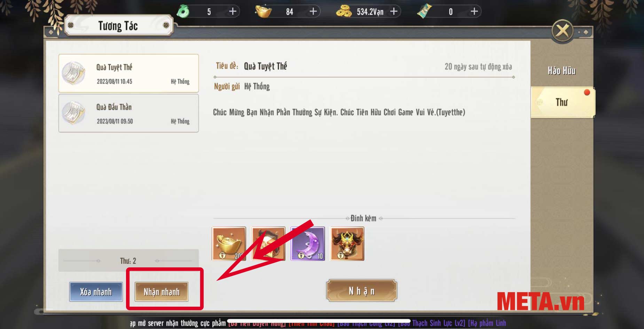Click the green ticket currency icon
This screenshot has width=644, height=329.
425,11
